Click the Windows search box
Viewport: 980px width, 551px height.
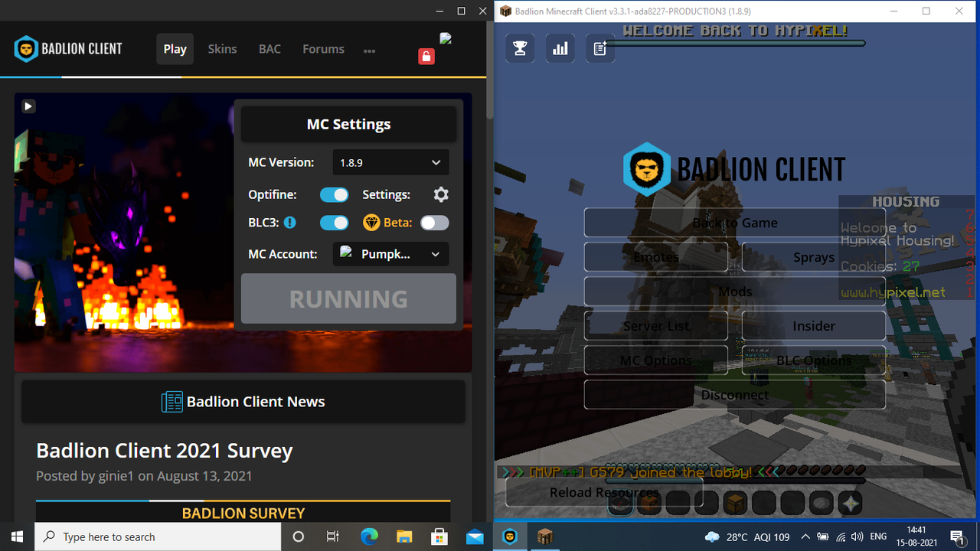click(158, 536)
